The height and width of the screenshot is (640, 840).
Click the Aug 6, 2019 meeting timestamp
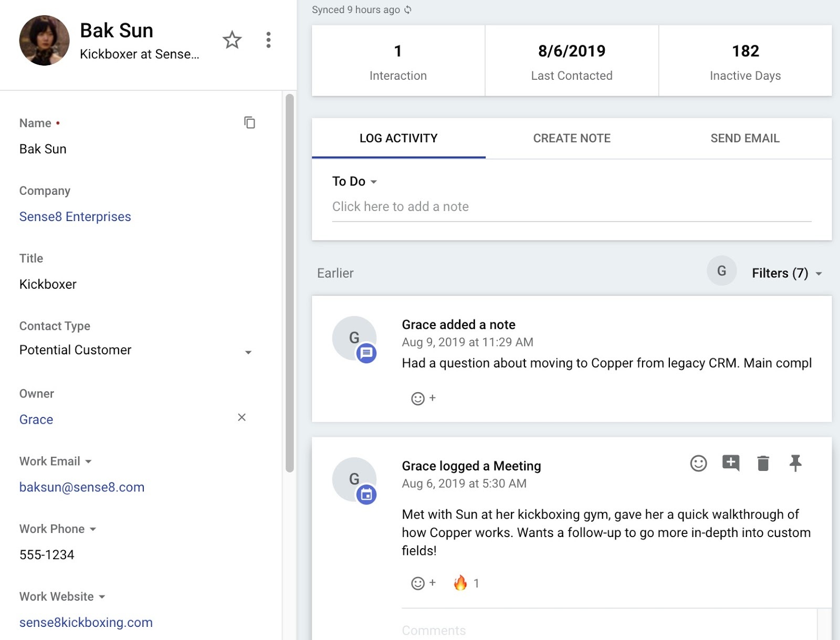(464, 484)
